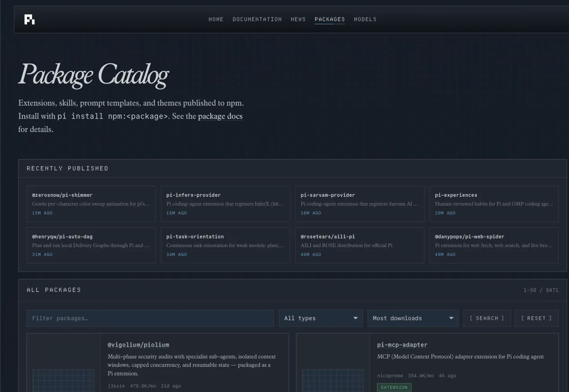Click the pi-mcp-adapter grid thumbnail

pos(333,380)
